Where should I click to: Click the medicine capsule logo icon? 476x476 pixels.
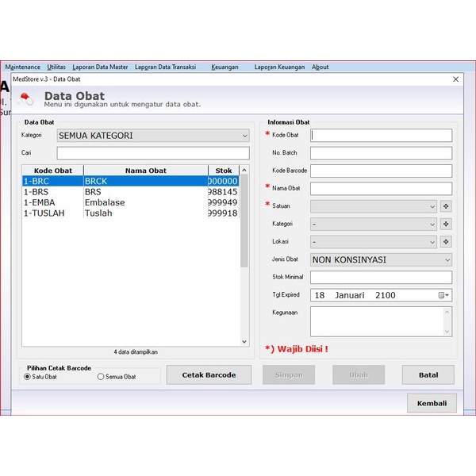(25, 99)
